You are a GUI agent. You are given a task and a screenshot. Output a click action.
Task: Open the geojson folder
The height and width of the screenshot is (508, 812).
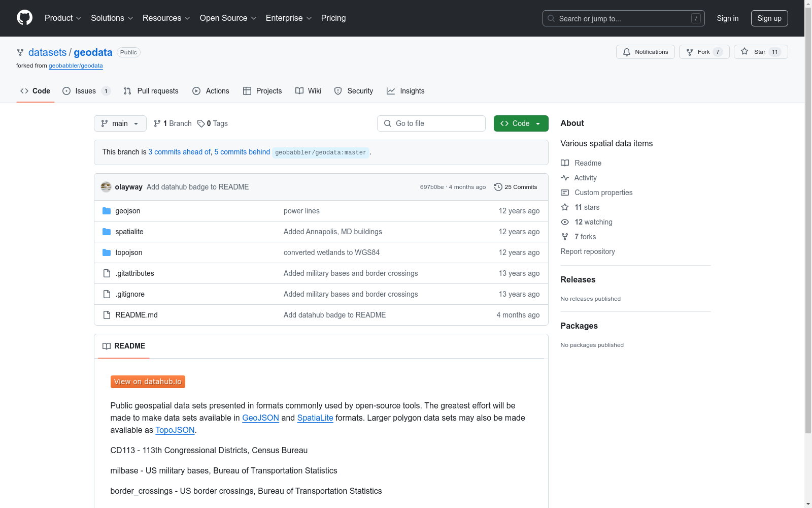tap(128, 211)
